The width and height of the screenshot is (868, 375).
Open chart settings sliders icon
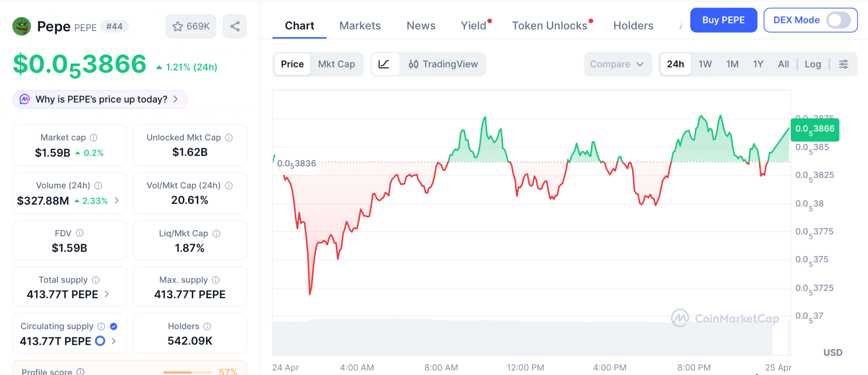(x=843, y=64)
